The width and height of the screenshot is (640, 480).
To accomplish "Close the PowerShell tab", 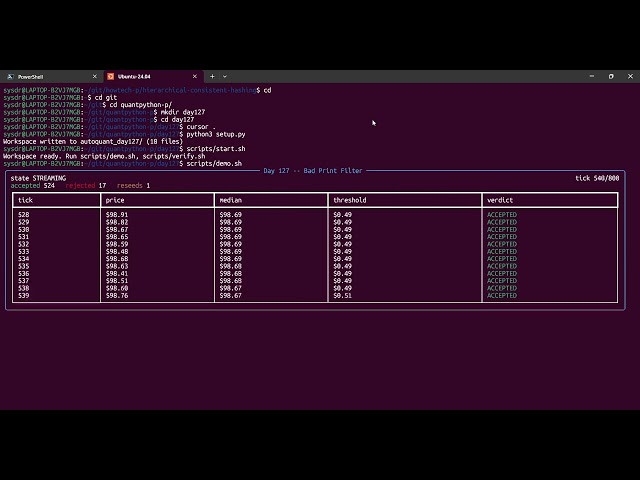I will point(95,76).
